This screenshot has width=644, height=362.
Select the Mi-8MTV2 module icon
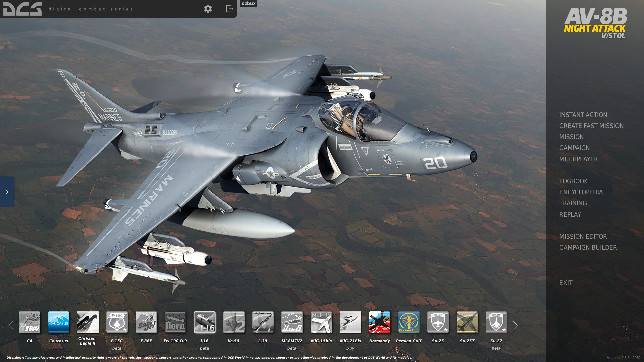[292, 322]
